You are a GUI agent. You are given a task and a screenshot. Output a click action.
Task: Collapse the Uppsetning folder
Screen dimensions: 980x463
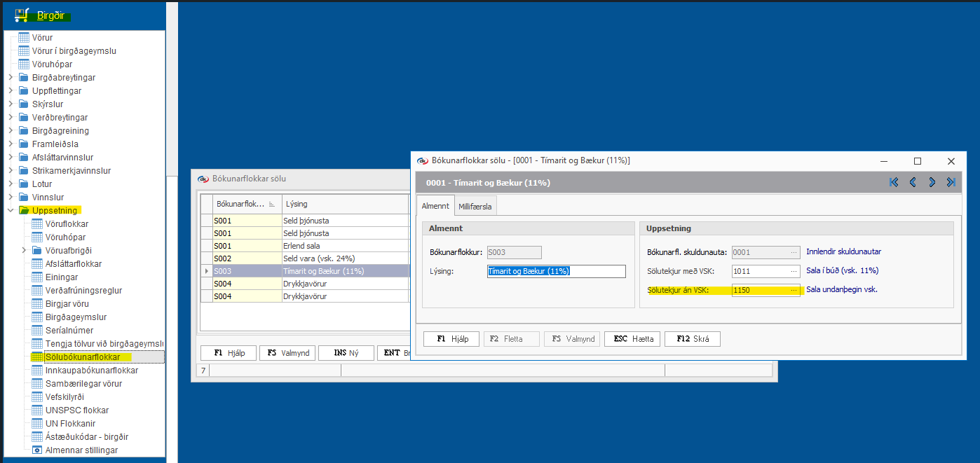[x=11, y=210]
